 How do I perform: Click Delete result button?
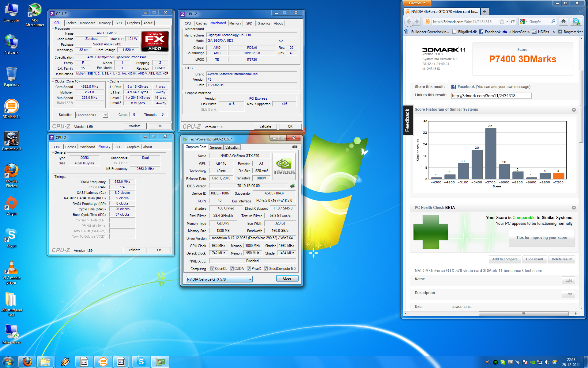point(562,259)
